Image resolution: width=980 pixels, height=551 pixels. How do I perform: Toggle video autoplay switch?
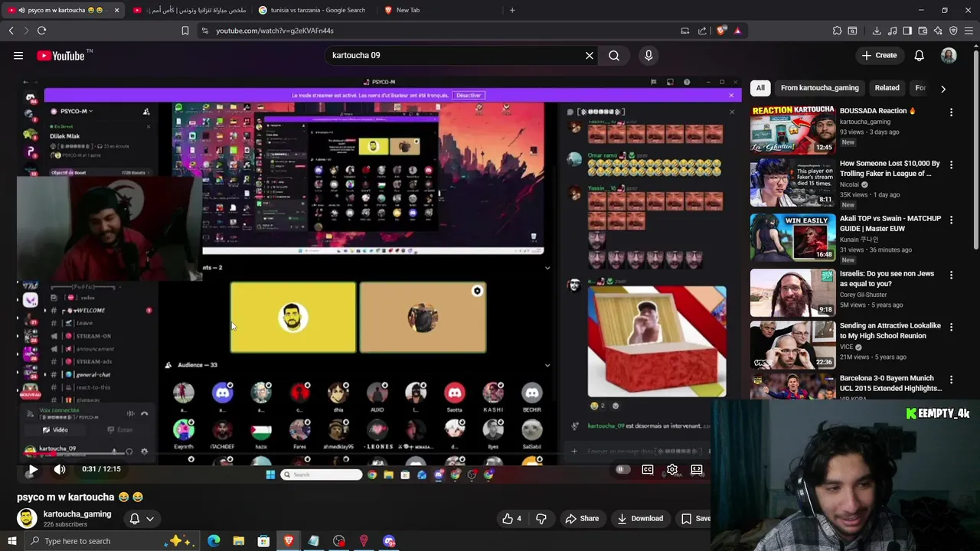tap(623, 469)
